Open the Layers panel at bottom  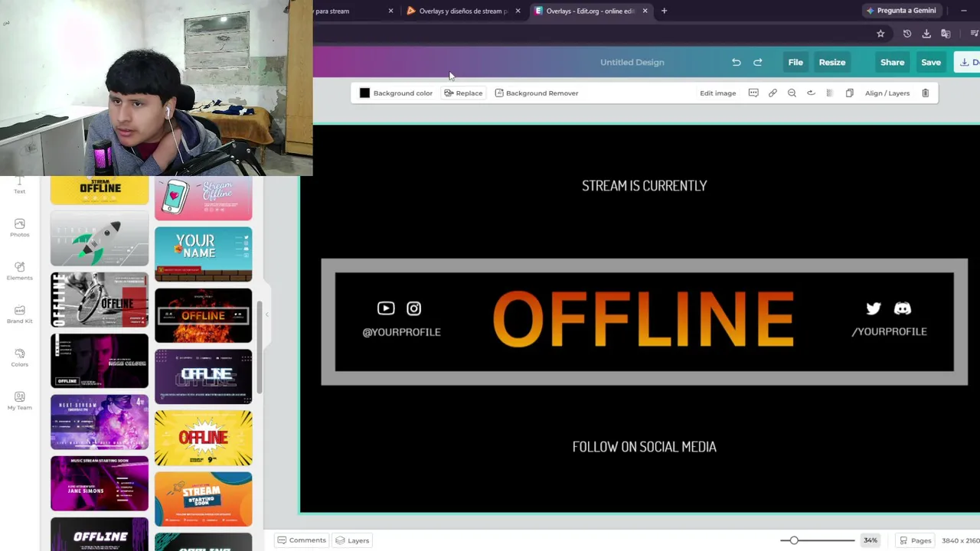click(x=352, y=540)
